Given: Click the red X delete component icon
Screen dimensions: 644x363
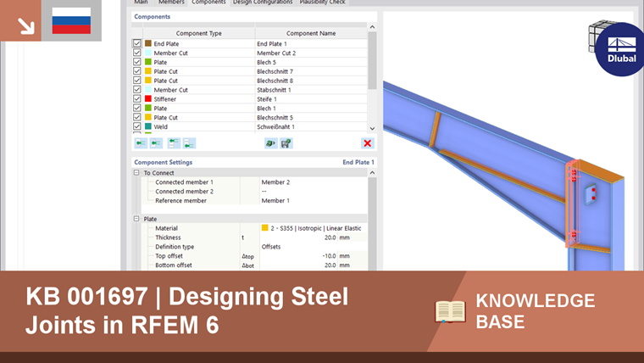Looking at the screenshot, I should (x=367, y=143).
